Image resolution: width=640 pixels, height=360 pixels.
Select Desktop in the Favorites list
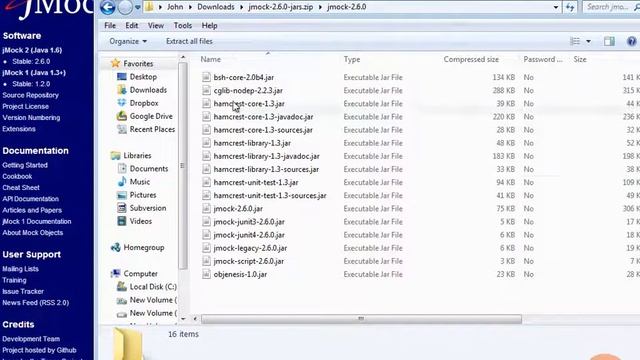point(143,77)
